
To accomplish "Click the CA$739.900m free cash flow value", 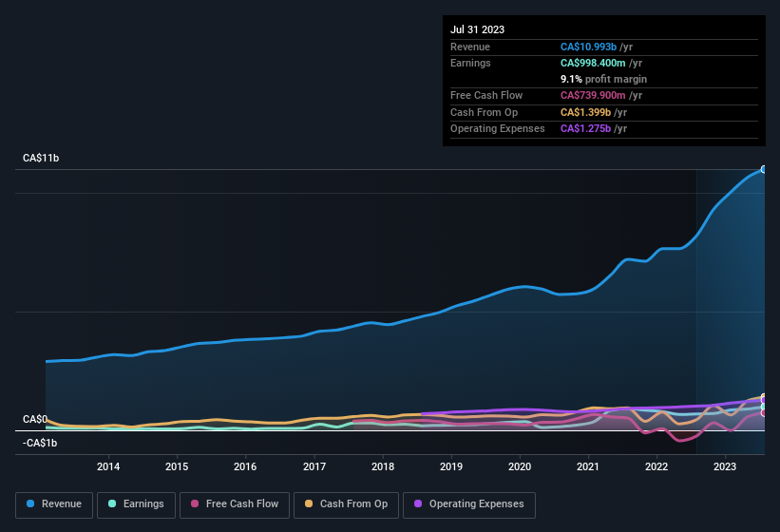I will 593,95.
